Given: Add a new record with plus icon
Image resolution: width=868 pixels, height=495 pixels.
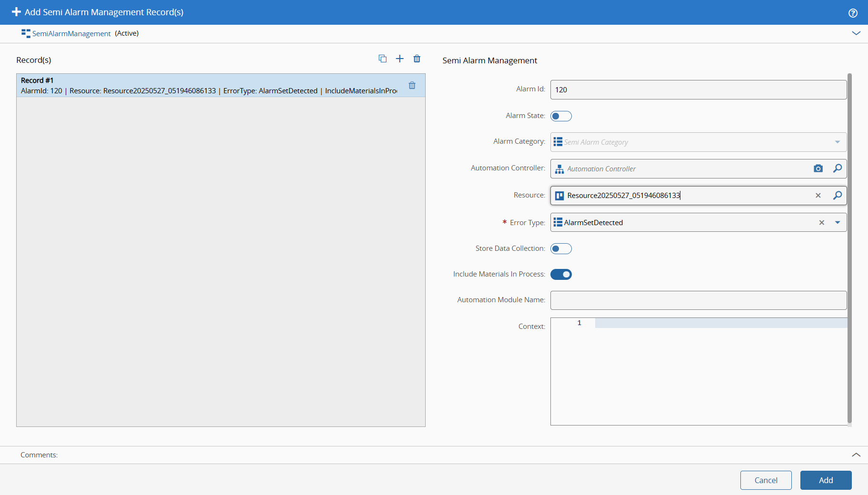Looking at the screenshot, I should tap(399, 59).
